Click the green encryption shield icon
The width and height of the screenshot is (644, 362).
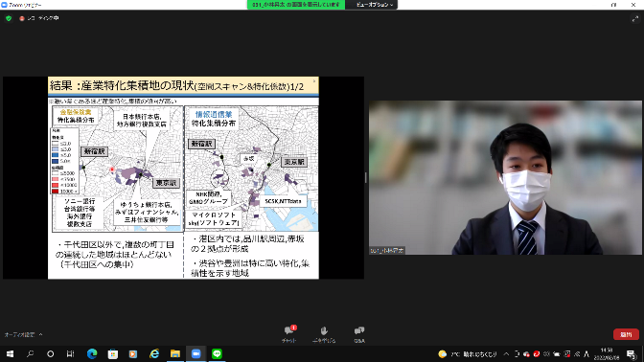[x=9, y=18]
